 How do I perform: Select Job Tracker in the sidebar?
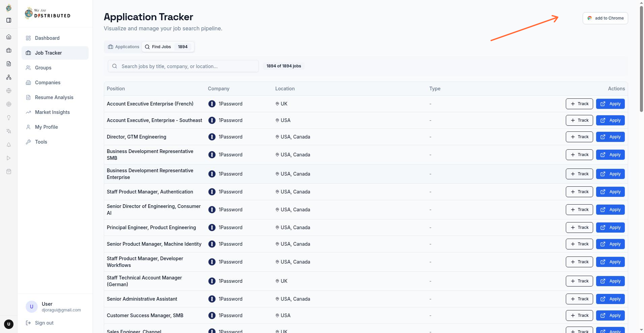click(x=55, y=53)
